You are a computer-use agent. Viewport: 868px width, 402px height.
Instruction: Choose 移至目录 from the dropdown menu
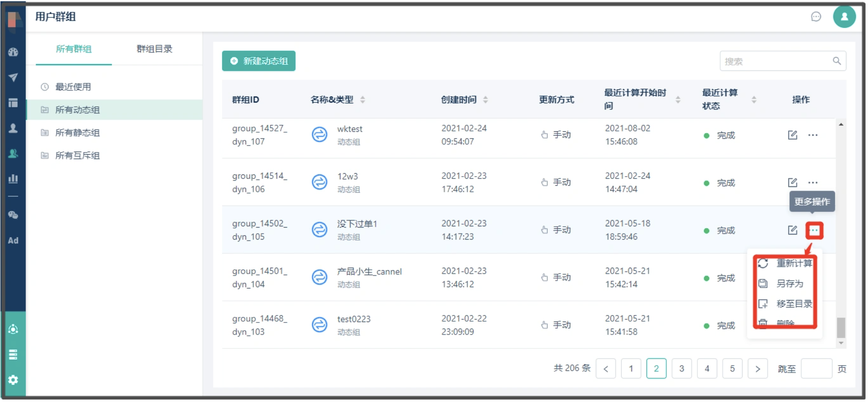[785, 304]
